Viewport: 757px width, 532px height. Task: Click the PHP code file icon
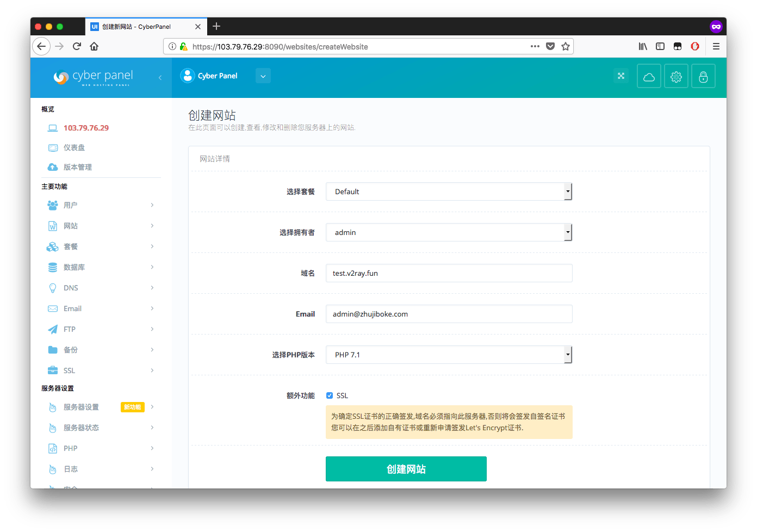point(53,448)
